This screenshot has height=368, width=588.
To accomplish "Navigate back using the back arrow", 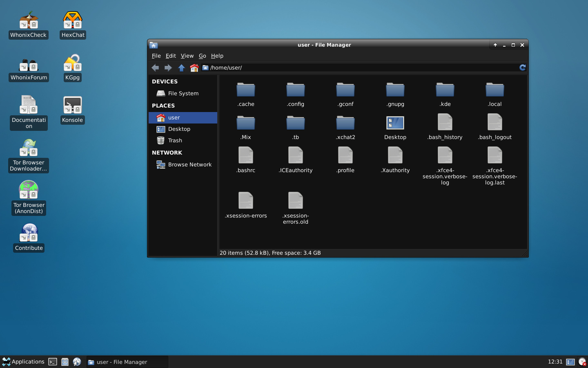I will [156, 67].
